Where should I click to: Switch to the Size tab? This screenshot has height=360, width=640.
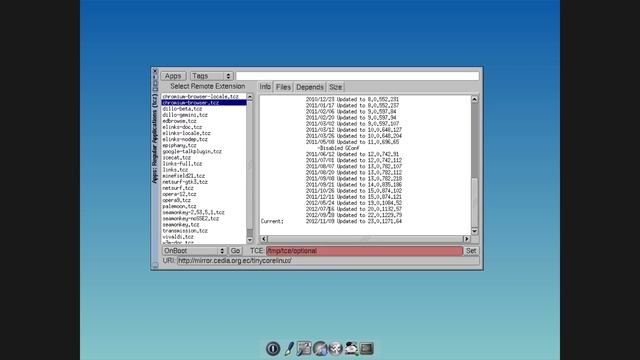[x=336, y=87]
